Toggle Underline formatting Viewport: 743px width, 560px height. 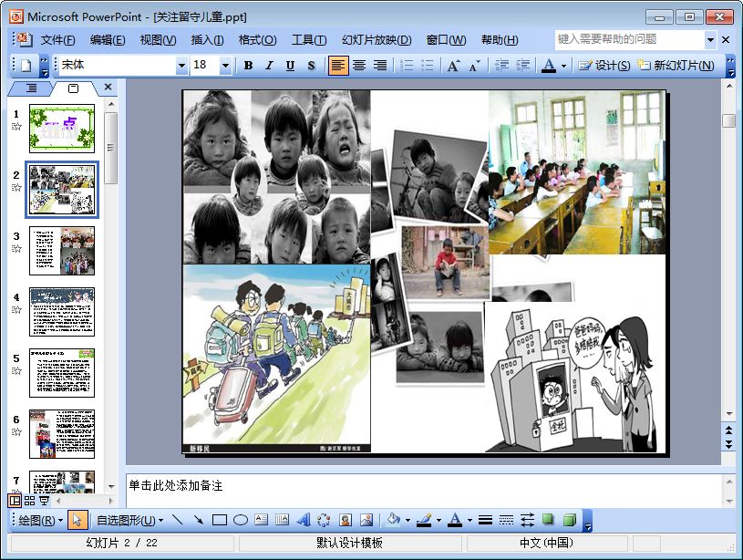point(290,66)
